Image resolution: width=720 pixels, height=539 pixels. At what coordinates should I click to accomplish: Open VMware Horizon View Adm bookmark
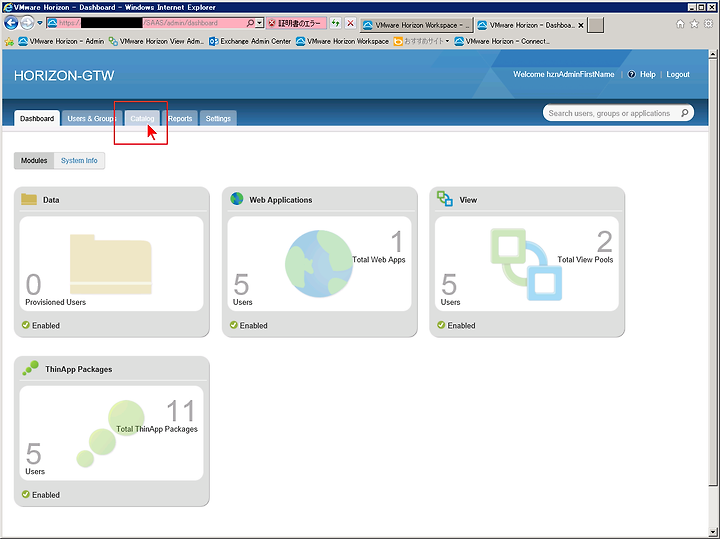click(x=156, y=41)
